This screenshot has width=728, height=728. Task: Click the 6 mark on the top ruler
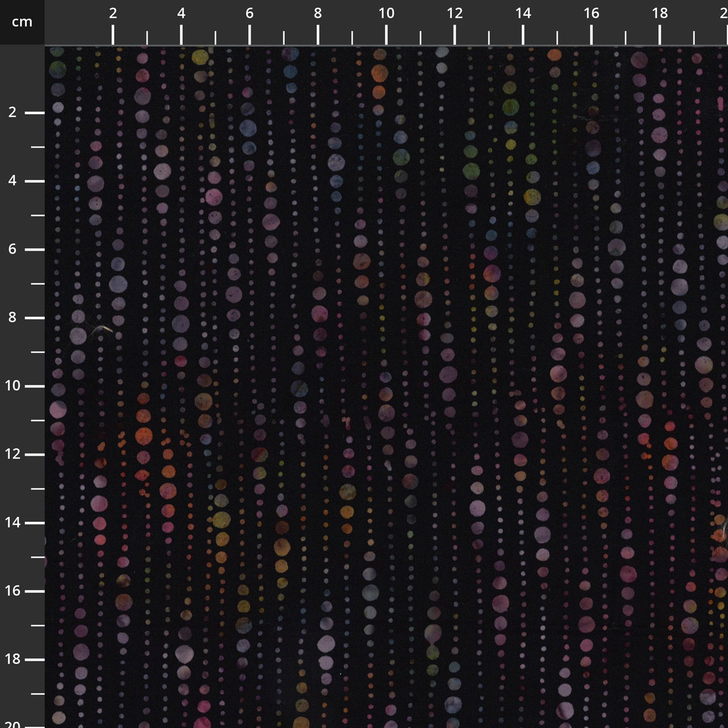[249, 14]
